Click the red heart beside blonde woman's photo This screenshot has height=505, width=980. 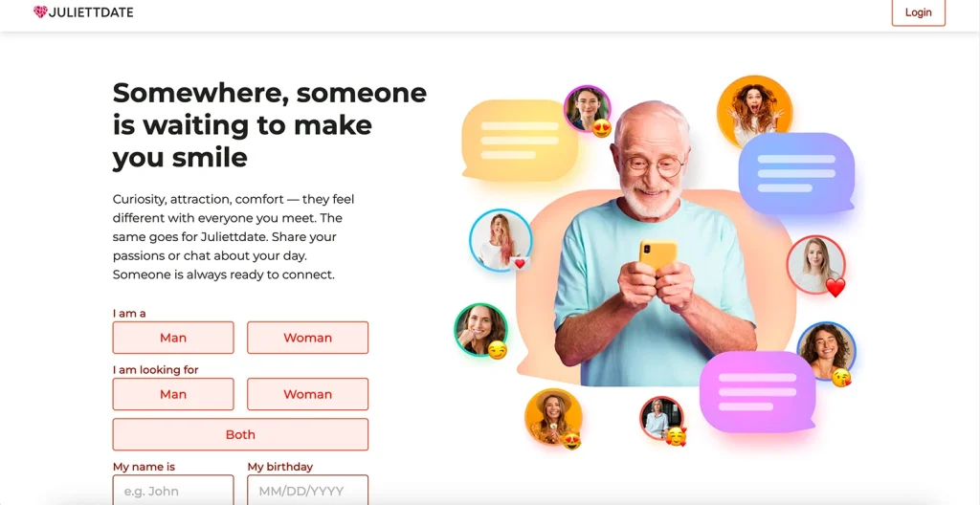[x=835, y=288]
